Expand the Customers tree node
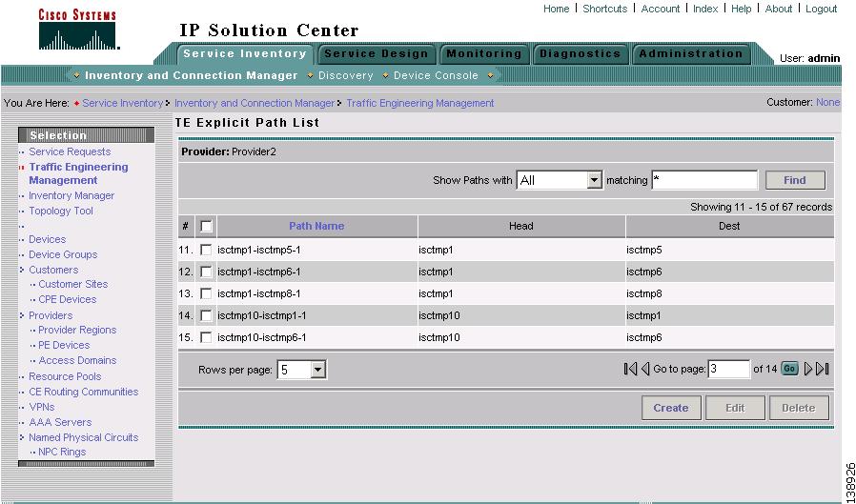 pos(22,270)
